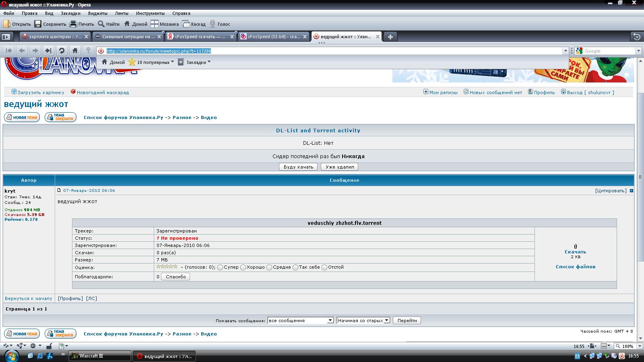Open the Список файлов link
This screenshot has height=362, width=644.
point(576,267)
